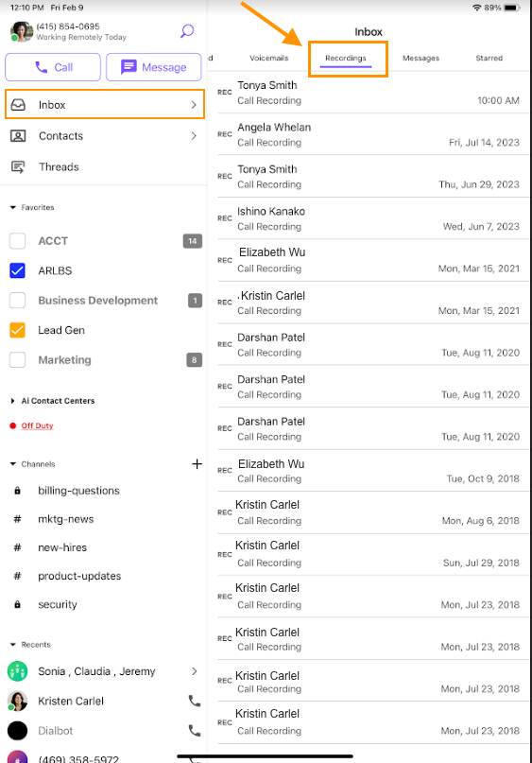Tap the Inbox tray icon
This screenshot has width=532, height=763.
(x=18, y=105)
